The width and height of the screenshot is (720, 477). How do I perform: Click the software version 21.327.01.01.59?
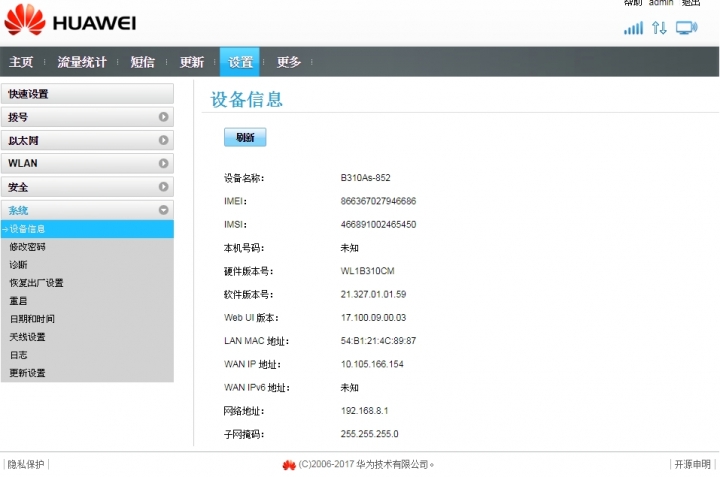click(373, 294)
